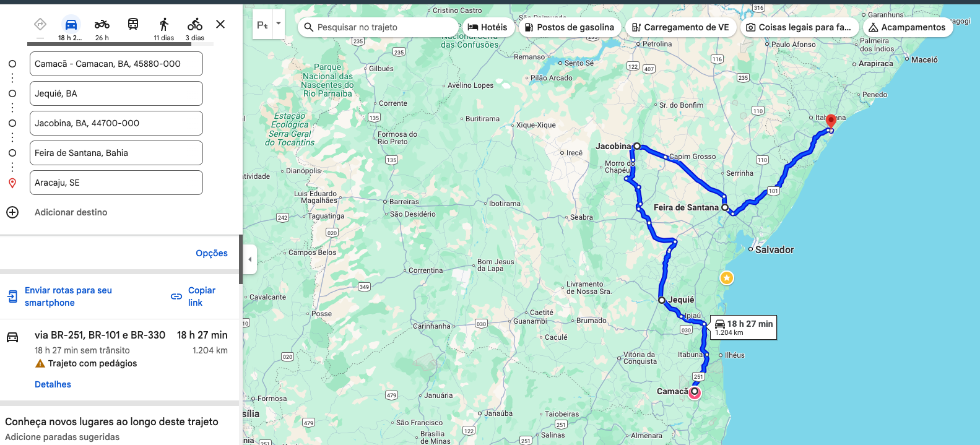Select walking travel mode
Viewport: 980px width, 445px height.
point(164,24)
